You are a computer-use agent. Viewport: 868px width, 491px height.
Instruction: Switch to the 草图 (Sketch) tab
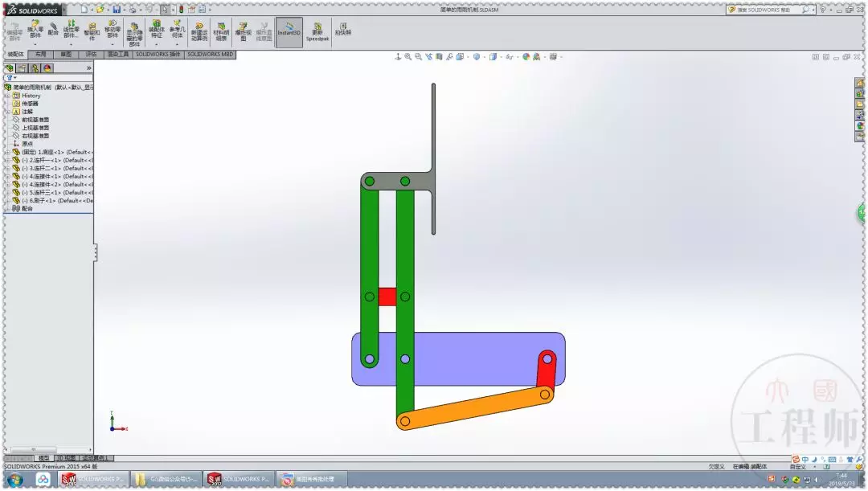coord(66,55)
